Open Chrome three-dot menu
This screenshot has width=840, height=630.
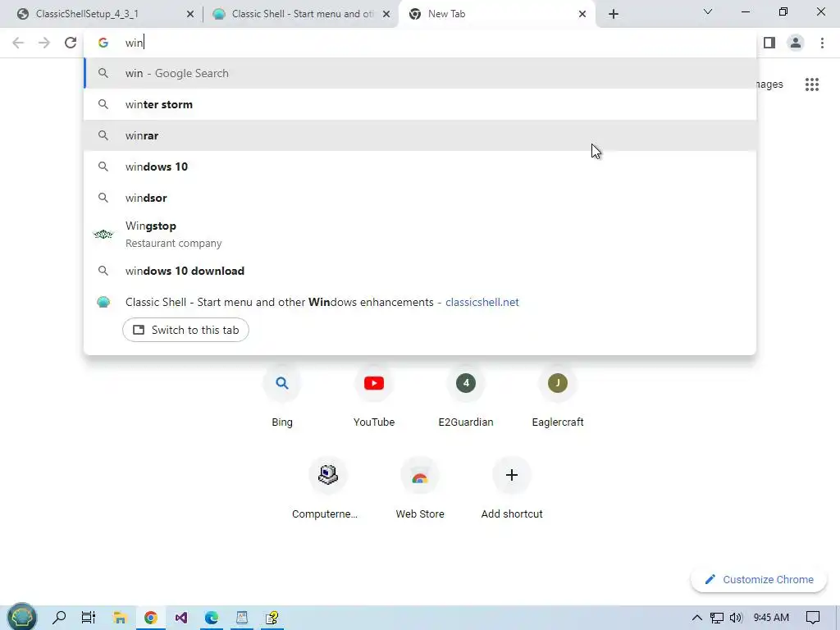[822, 43]
